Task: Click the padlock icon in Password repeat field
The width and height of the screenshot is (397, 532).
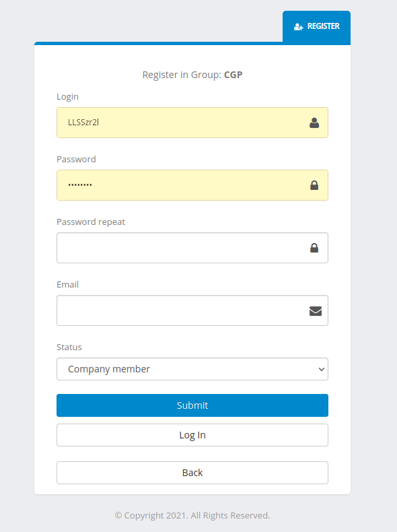Action: 314,248
